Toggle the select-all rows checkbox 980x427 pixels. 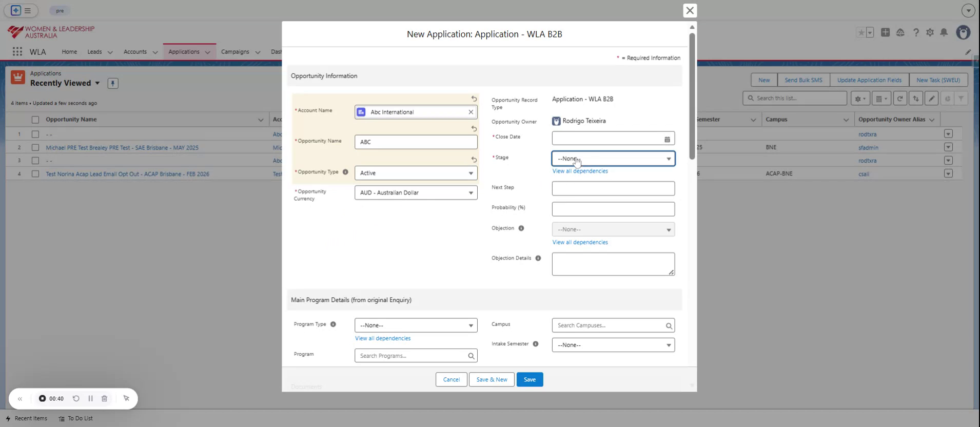tap(35, 120)
